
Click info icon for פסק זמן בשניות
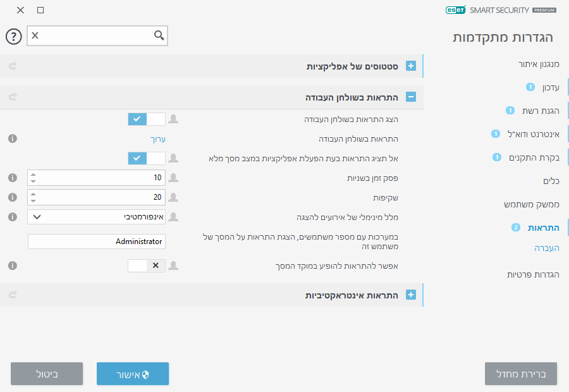pyautogui.click(x=13, y=178)
